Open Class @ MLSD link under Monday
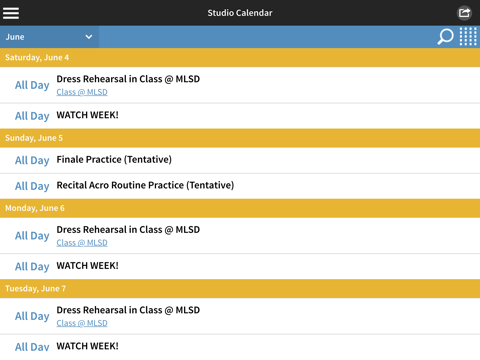This screenshot has height=360, width=480. [82, 243]
